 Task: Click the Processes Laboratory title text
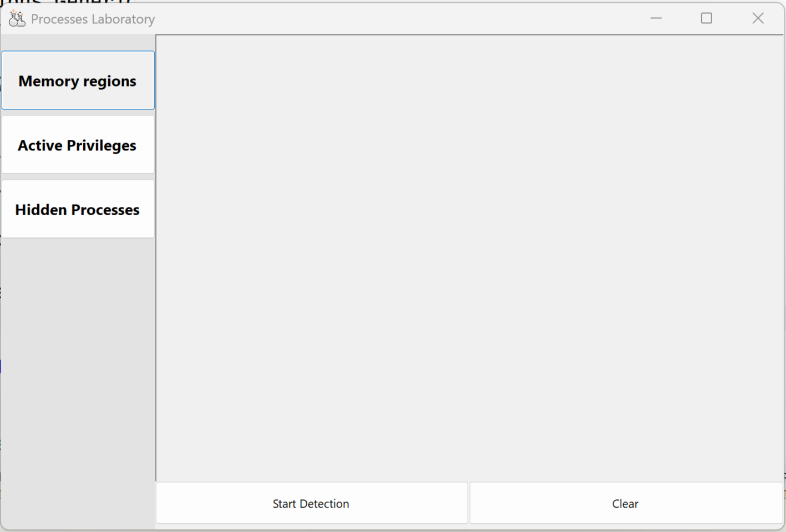(92, 18)
